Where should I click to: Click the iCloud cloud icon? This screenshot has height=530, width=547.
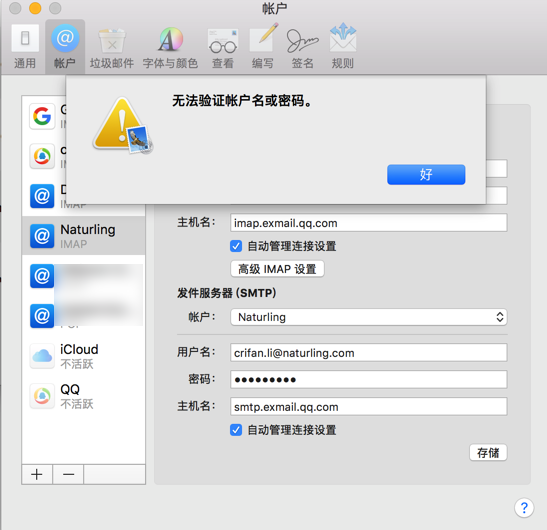pyautogui.click(x=42, y=356)
